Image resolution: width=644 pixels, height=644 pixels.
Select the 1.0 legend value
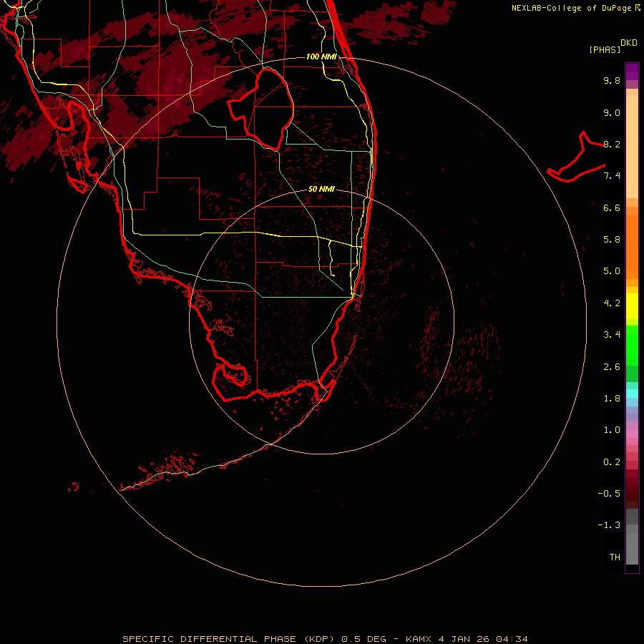pyautogui.click(x=612, y=430)
